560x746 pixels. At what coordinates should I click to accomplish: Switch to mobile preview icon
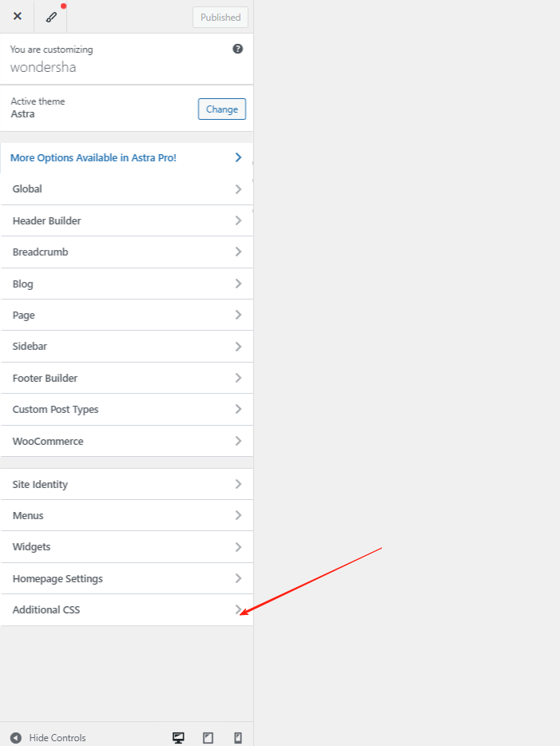point(237,737)
